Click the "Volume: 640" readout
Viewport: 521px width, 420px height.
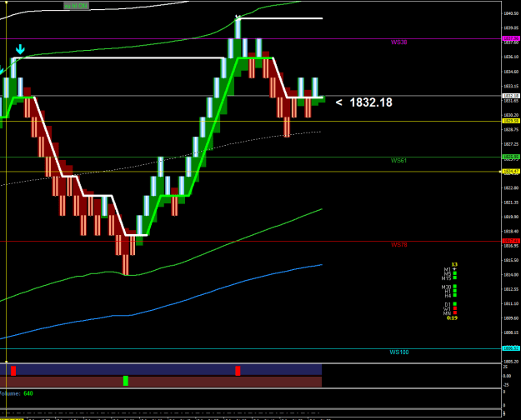pyautogui.click(x=16, y=393)
